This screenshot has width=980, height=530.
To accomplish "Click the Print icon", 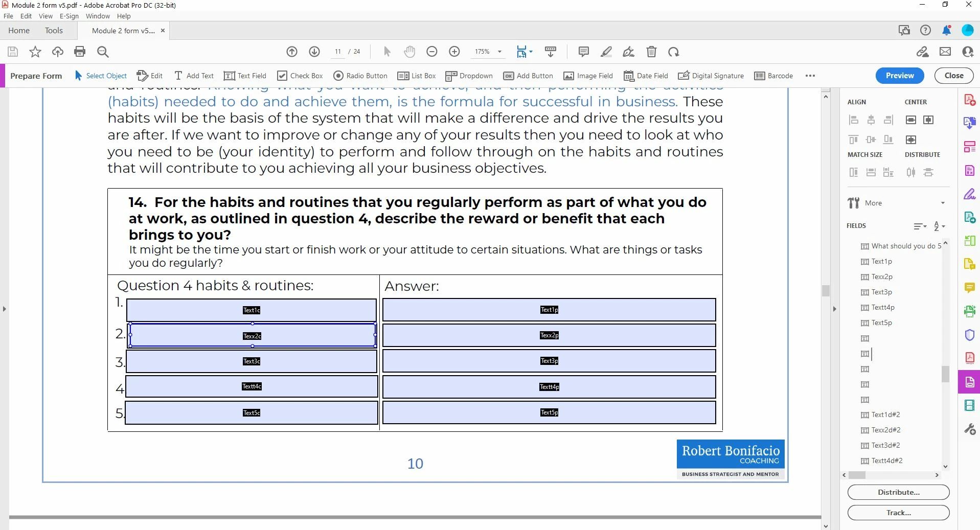I will point(80,52).
